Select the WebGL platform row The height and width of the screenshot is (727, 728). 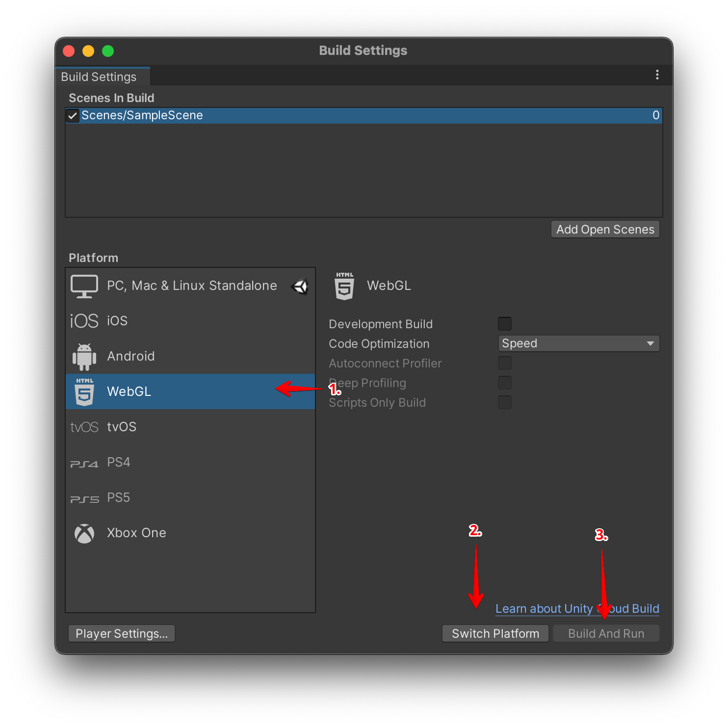[x=190, y=391]
